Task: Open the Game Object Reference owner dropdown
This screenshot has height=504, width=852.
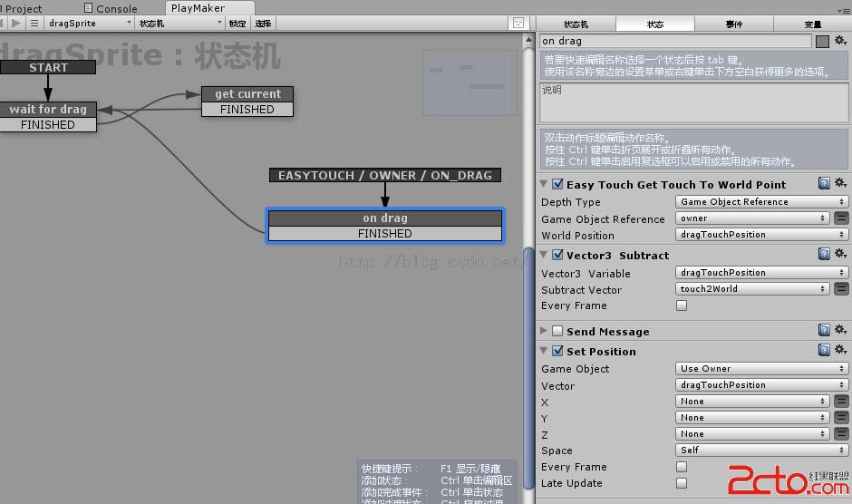Action: pos(752,218)
